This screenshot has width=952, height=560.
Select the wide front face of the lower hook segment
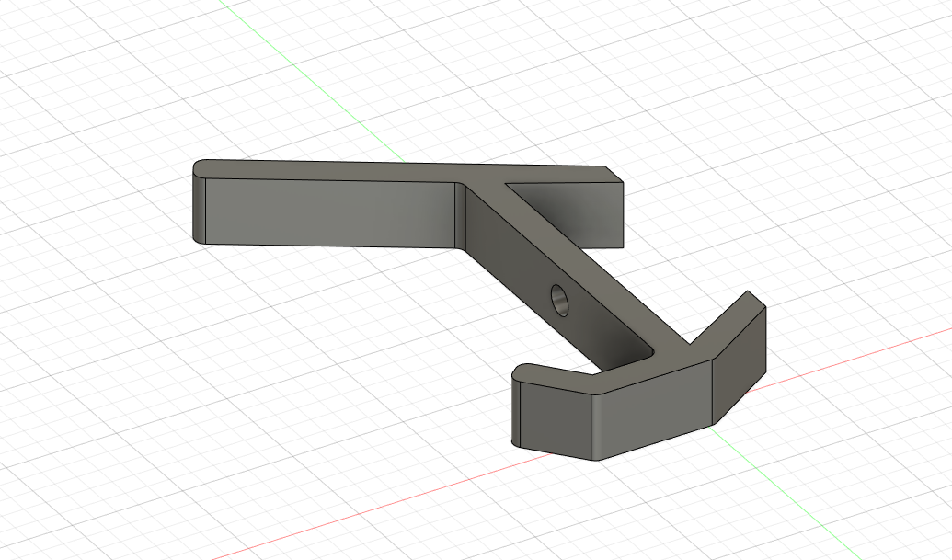(659, 407)
